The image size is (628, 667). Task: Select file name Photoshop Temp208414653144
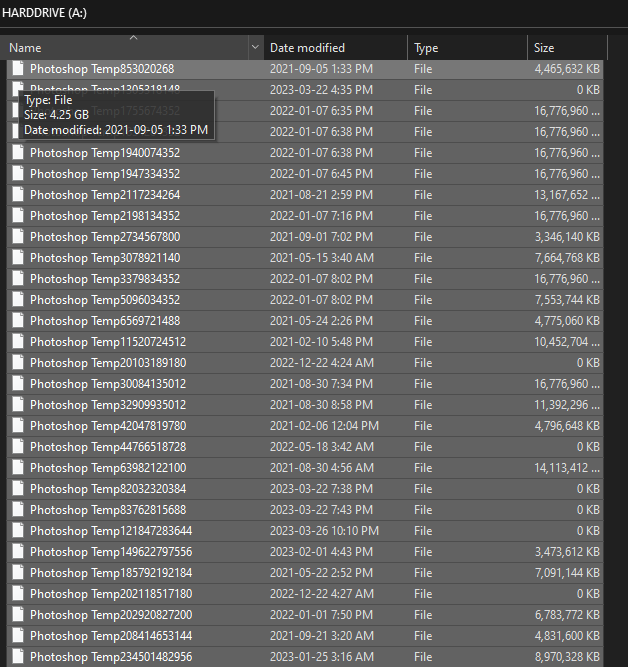click(111, 636)
